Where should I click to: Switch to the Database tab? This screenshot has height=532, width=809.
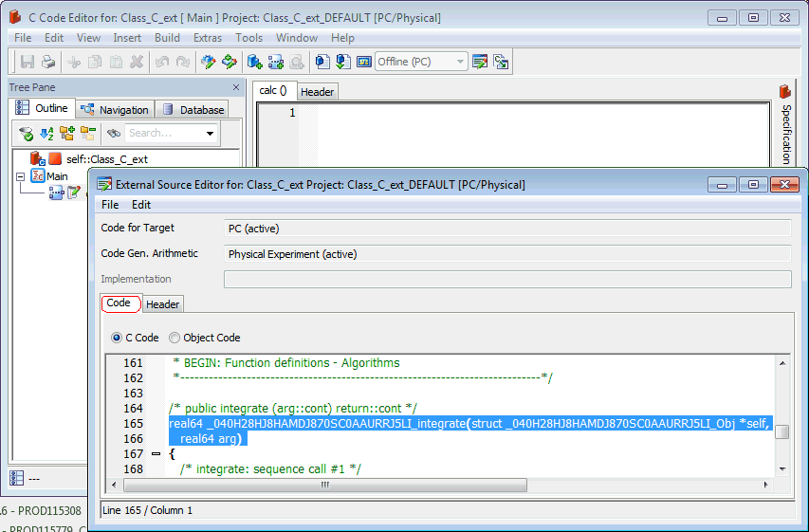[193, 110]
